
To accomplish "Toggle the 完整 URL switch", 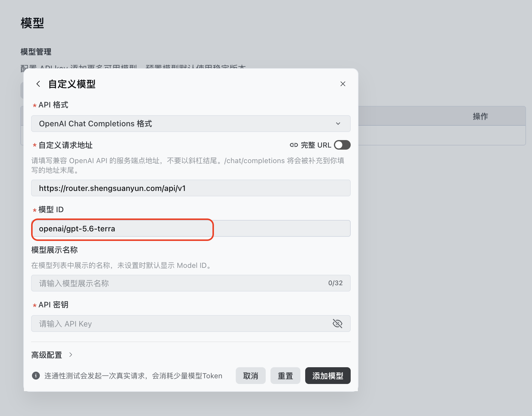I will coord(342,145).
